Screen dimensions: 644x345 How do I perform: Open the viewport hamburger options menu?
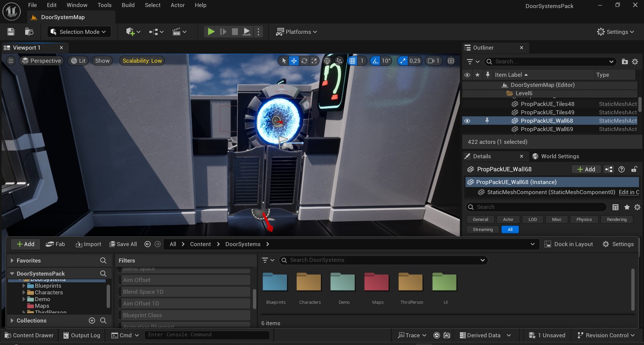pos(11,61)
